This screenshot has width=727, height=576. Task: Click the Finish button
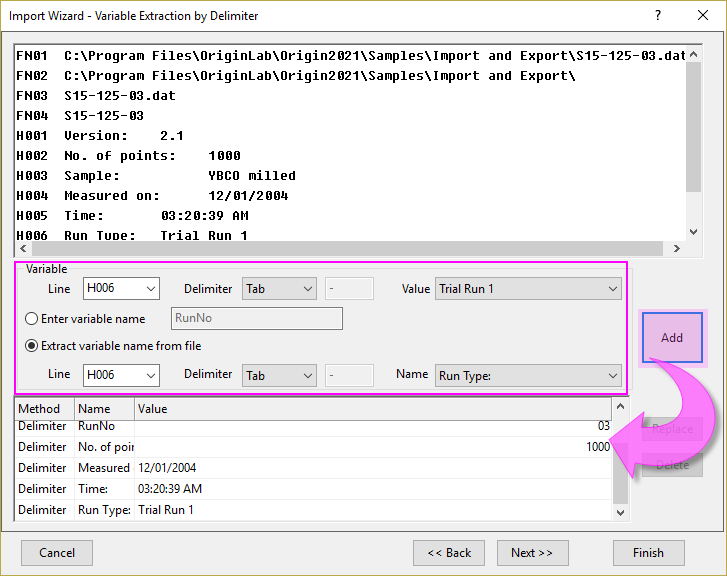tap(648, 552)
